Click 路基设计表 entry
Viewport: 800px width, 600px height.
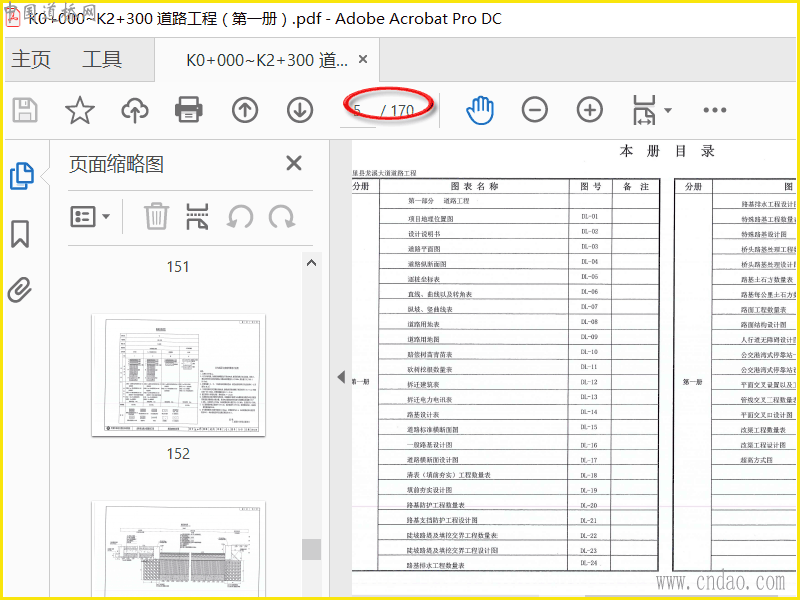[x=423, y=415]
